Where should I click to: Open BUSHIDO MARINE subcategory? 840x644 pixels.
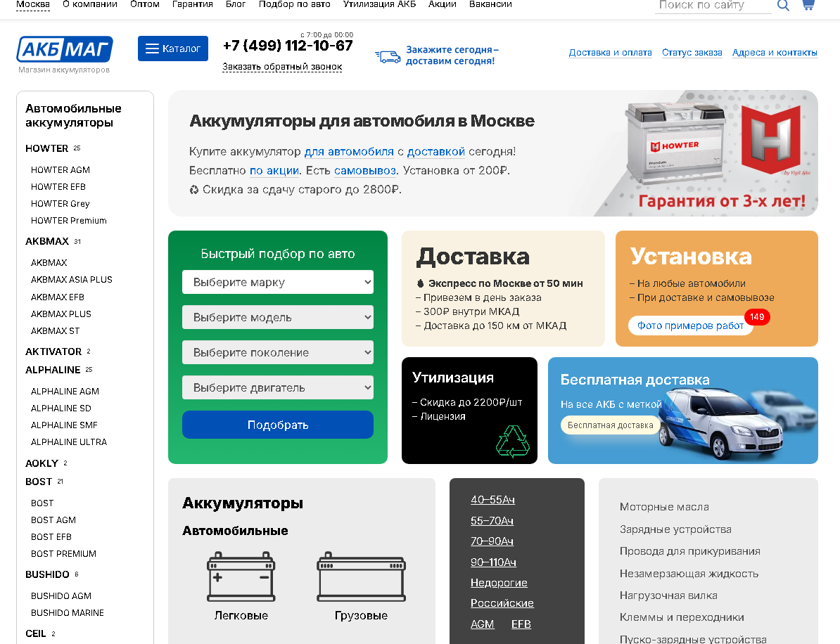(x=68, y=613)
